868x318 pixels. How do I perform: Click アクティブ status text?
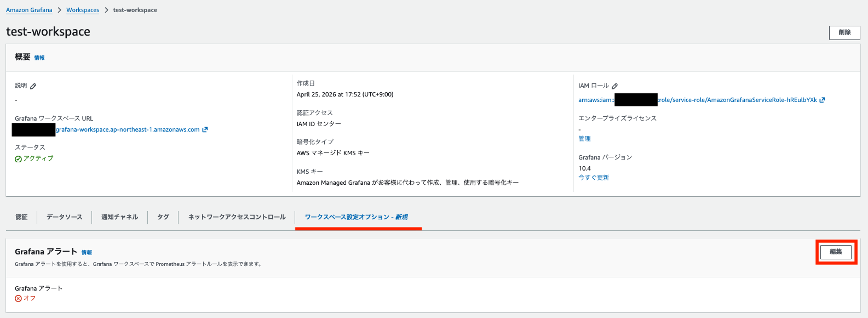tap(38, 158)
